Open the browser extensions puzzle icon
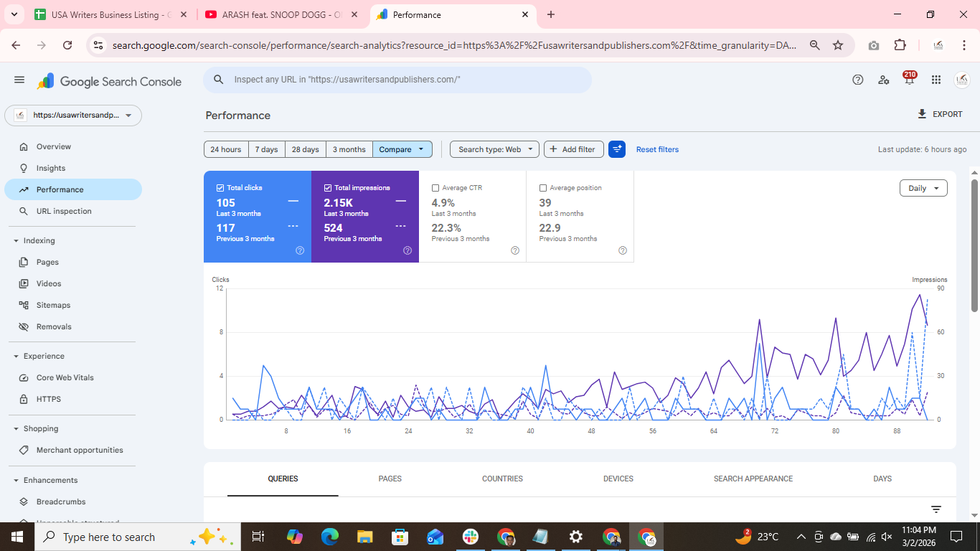The image size is (980, 551). pyautogui.click(x=900, y=45)
